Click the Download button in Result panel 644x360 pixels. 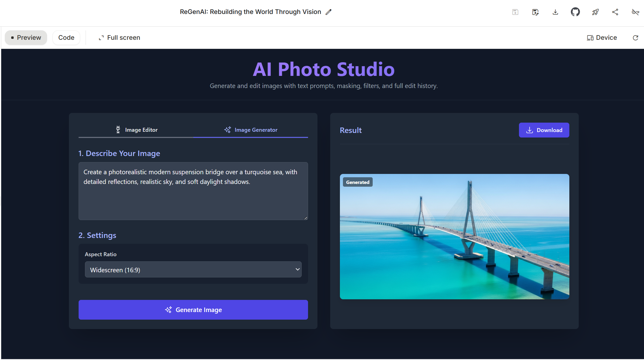coord(544,130)
